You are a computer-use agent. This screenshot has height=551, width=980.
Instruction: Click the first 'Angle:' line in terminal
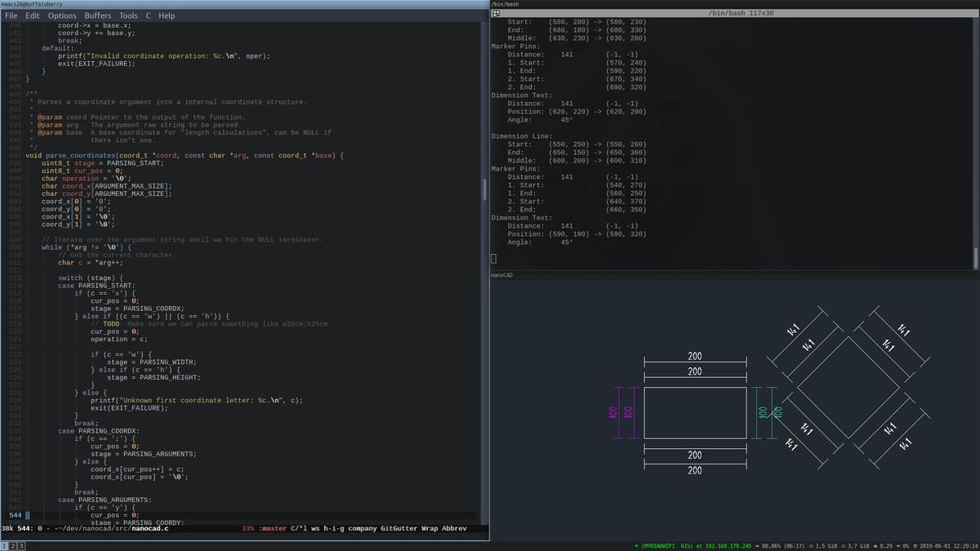tap(540, 120)
